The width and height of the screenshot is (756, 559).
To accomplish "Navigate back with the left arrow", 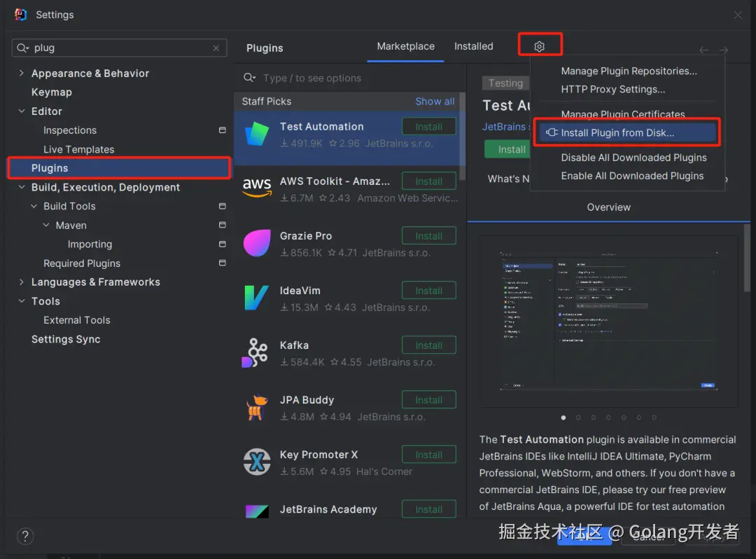I will pos(704,50).
